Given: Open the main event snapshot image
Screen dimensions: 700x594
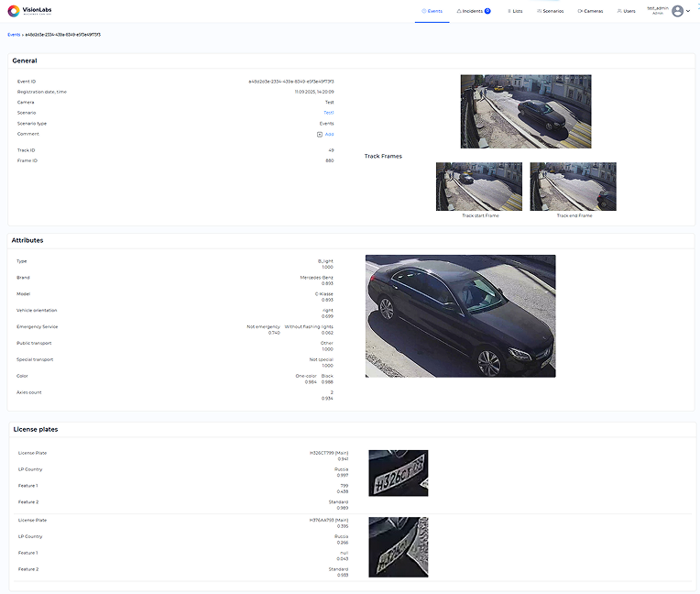Looking at the screenshot, I should [x=525, y=112].
